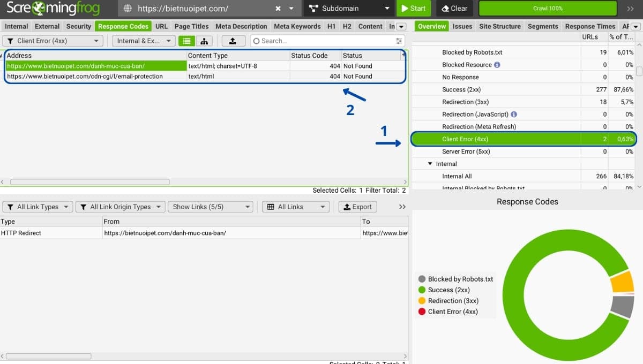Image resolution: width=643 pixels, height=364 pixels.
Task: Select Blocked by Robots.txt in the overview
Action: tap(524, 52)
